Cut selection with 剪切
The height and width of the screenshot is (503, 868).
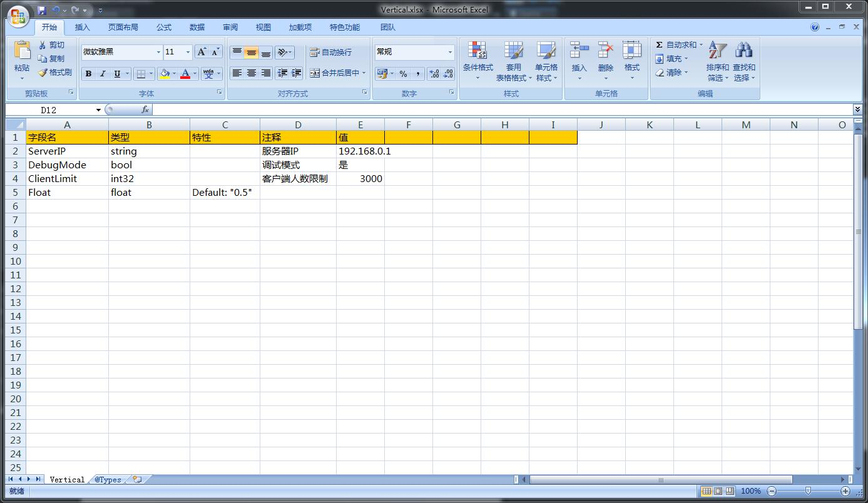[x=51, y=45]
